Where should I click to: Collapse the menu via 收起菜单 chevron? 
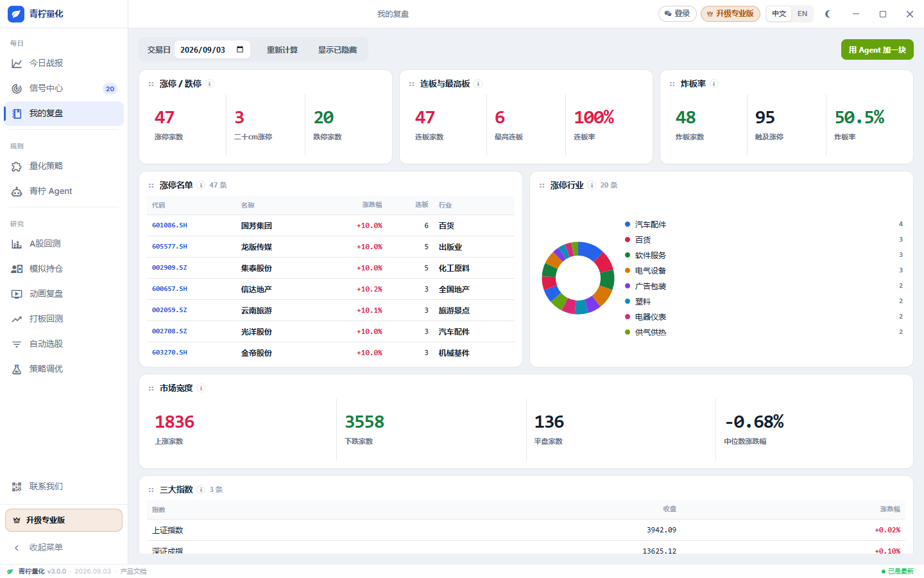[x=17, y=548]
